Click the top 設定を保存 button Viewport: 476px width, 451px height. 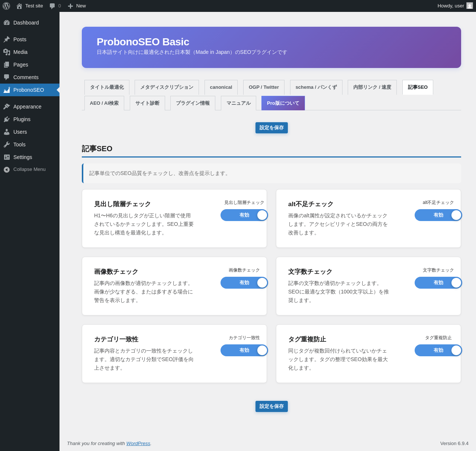point(271,128)
